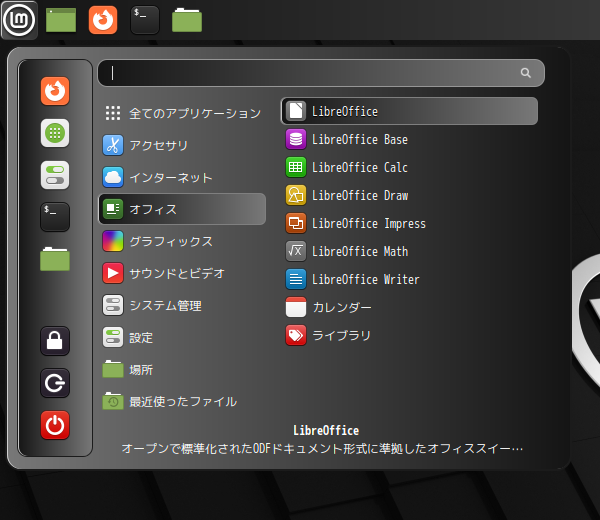
Task: Open Software Manager in favorites sidebar
Action: click(55, 133)
